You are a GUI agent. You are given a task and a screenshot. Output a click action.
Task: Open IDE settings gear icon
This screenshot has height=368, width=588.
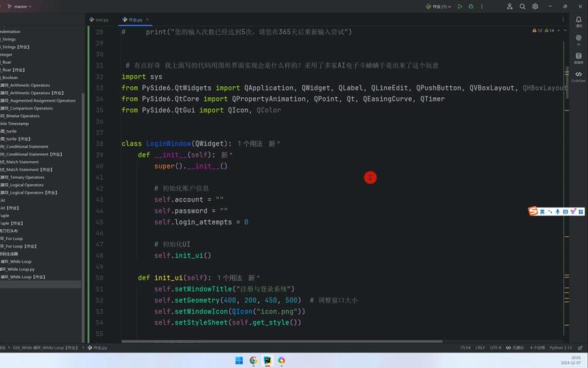click(x=536, y=7)
